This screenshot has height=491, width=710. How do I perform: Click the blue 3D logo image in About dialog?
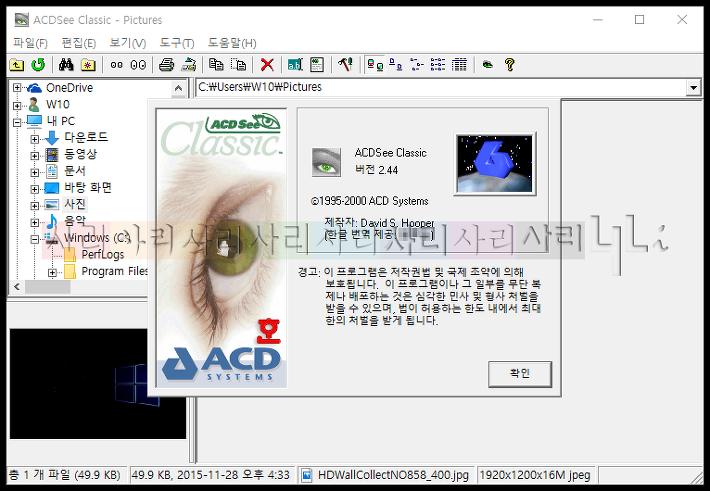tap(495, 164)
